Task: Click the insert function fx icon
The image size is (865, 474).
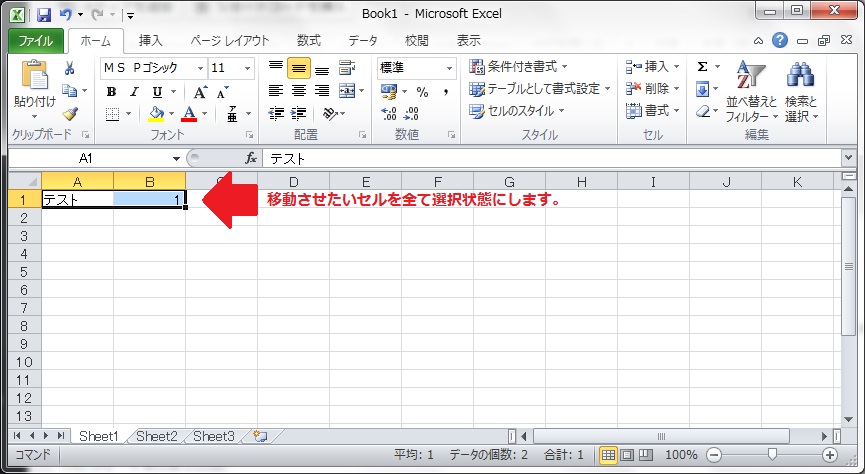Action: tap(251, 158)
